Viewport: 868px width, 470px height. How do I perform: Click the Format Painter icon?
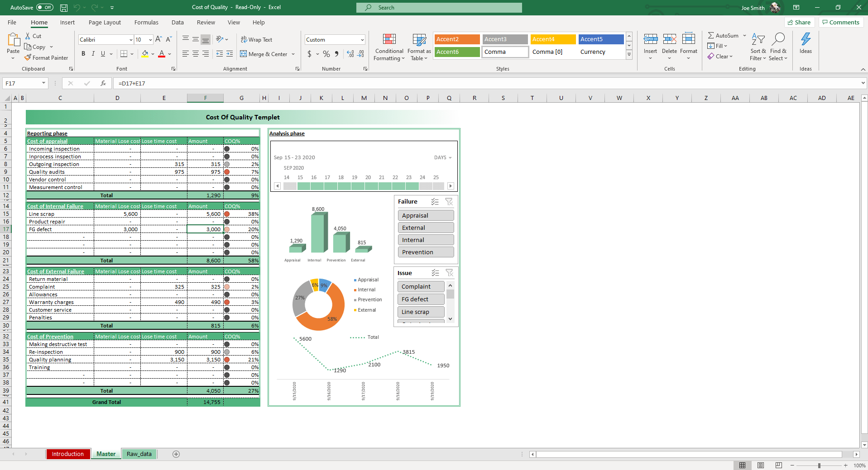click(28, 57)
